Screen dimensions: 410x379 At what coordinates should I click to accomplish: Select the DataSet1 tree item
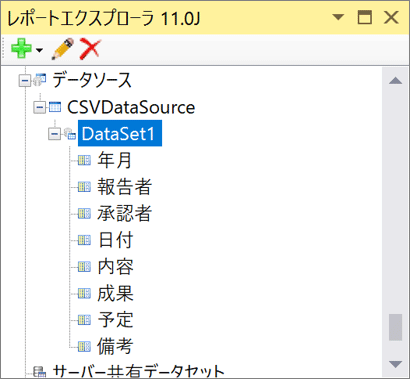pyautogui.click(x=120, y=133)
